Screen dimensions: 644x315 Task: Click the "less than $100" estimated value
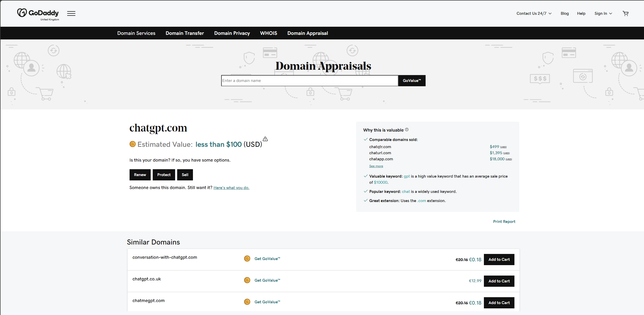pyautogui.click(x=219, y=145)
